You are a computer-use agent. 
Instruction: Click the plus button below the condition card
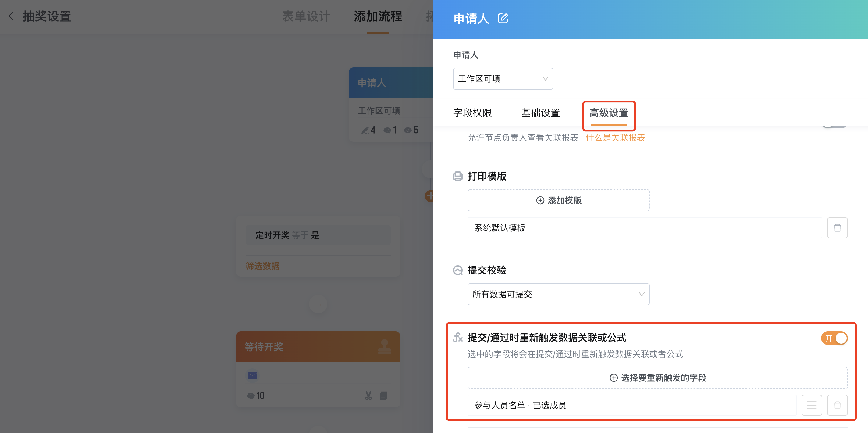[x=318, y=305]
